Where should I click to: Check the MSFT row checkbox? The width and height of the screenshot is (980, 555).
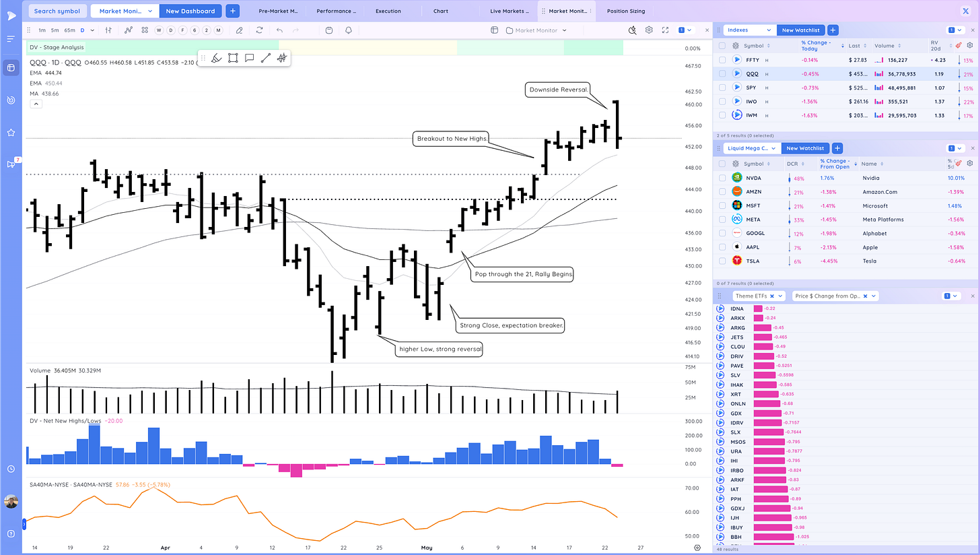[722, 206]
